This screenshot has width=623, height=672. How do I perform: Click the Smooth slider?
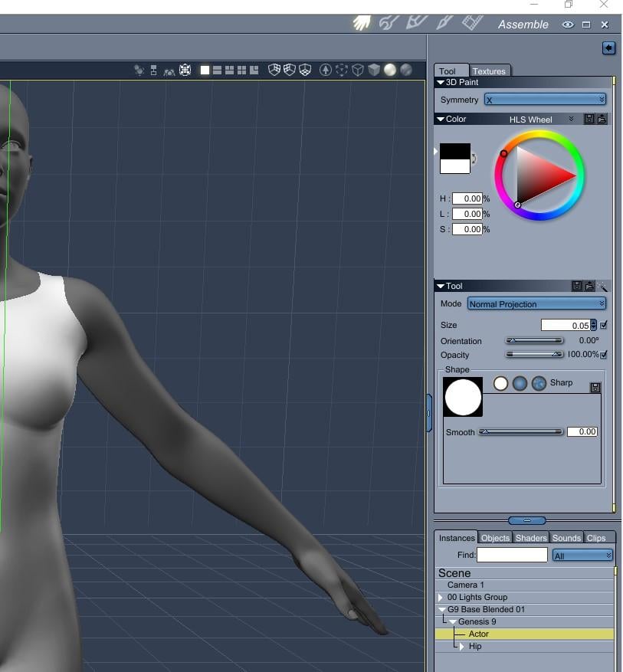tap(520, 432)
